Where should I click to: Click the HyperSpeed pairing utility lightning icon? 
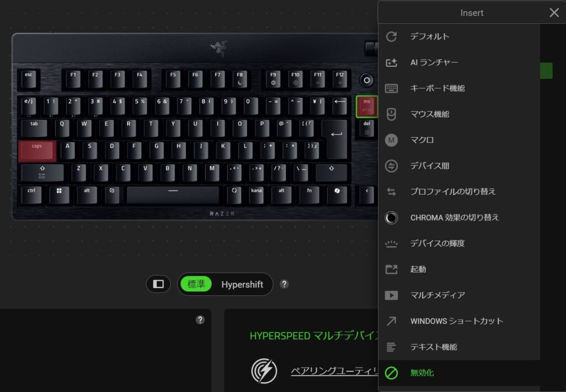pos(264,370)
